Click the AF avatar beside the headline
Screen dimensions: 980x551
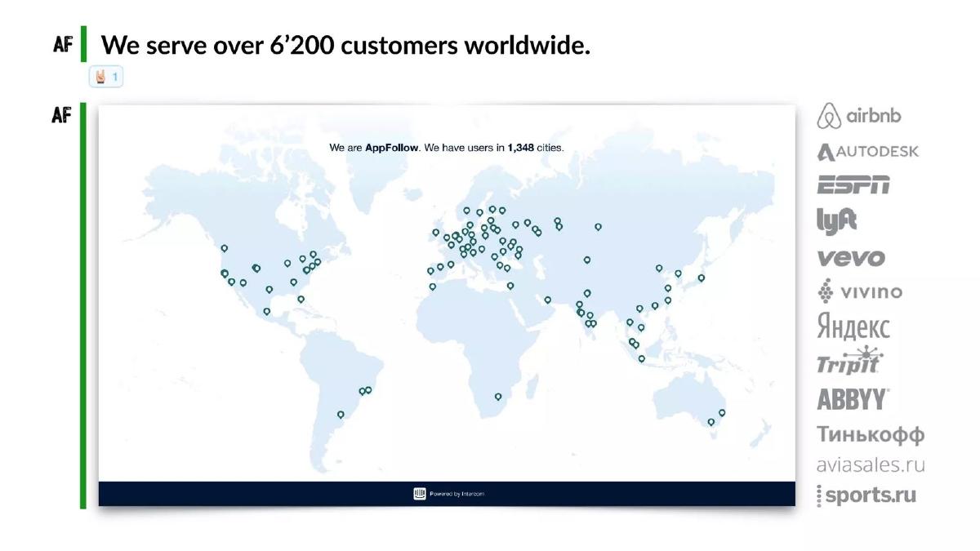[x=63, y=44]
